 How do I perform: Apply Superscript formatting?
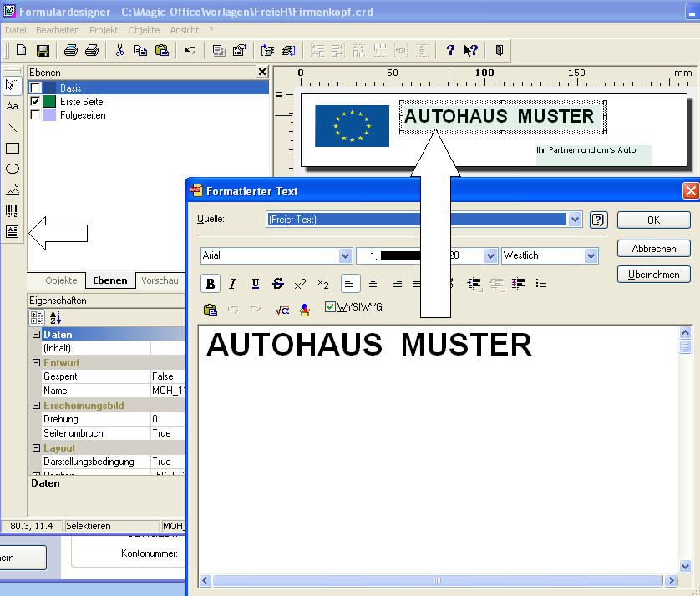[x=300, y=284]
